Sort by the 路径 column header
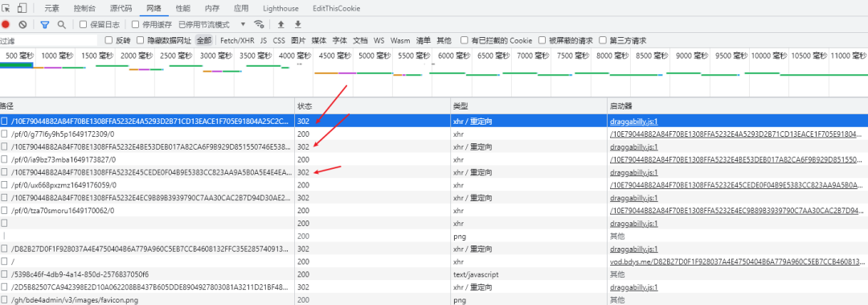This screenshot has width=868, height=305. tap(147, 105)
